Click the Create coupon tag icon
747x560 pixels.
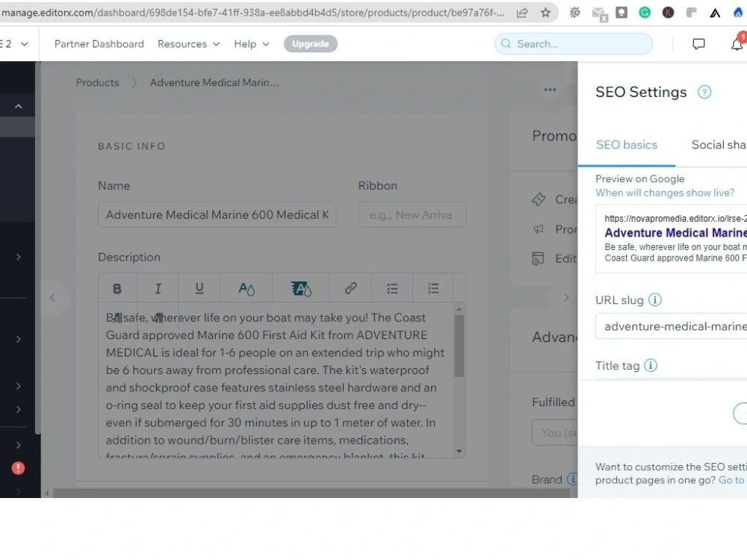click(x=539, y=199)
